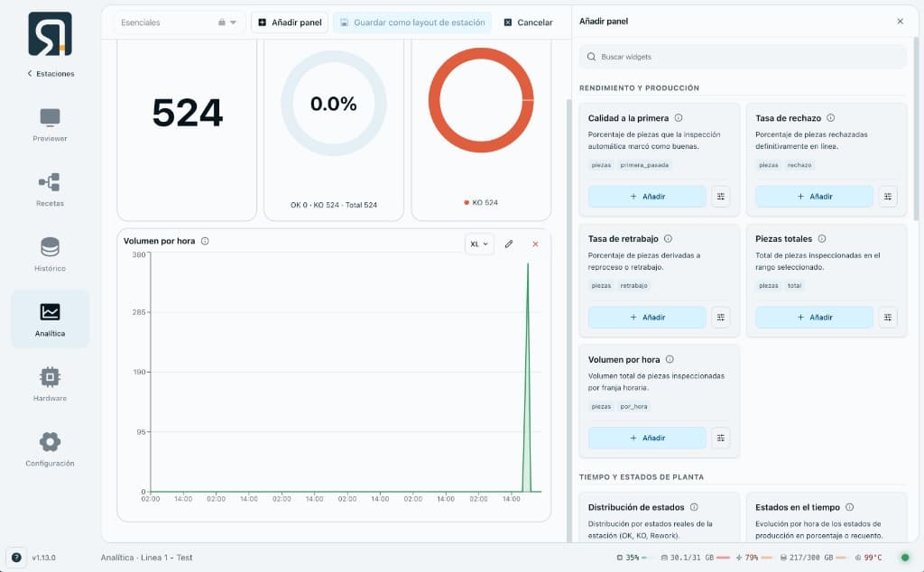Open the Previewer section

[51, 125]
